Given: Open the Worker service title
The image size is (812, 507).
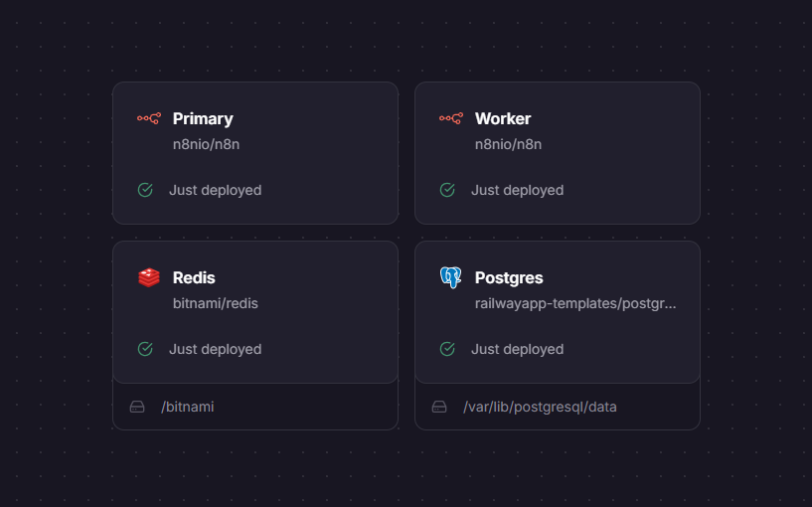Looking at the screenshot, I should tap(503, 118).
